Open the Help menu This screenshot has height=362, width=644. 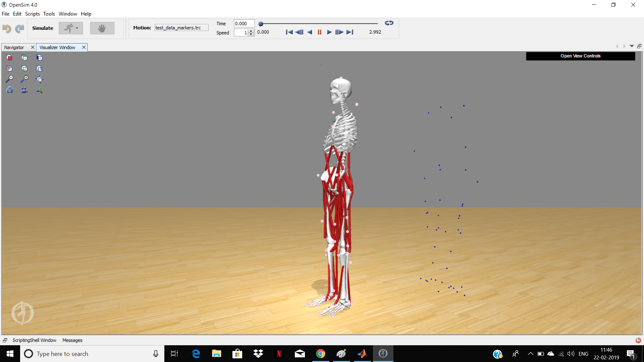(86, 14)
